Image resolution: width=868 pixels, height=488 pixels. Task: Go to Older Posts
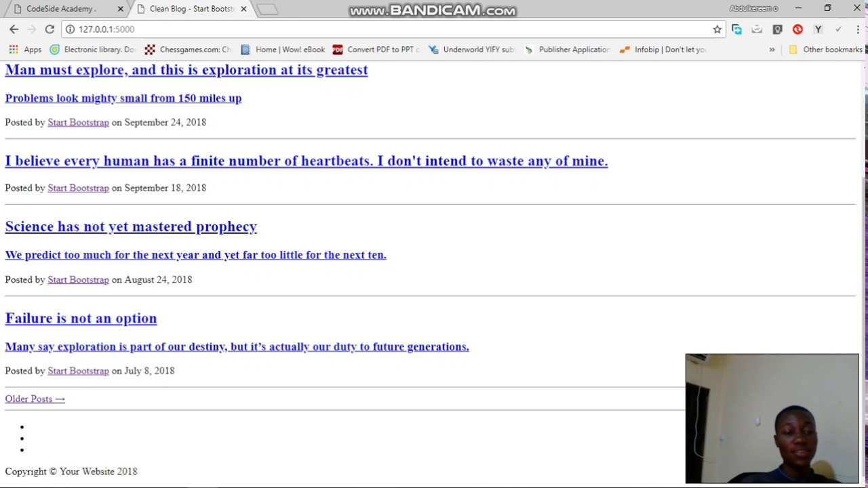35,399
